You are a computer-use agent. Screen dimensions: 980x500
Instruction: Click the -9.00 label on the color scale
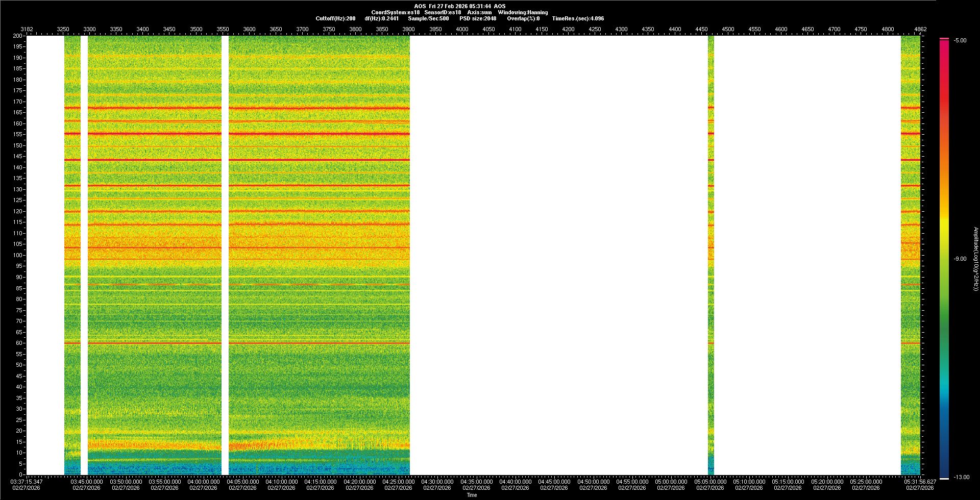click(x=960, y=259)
